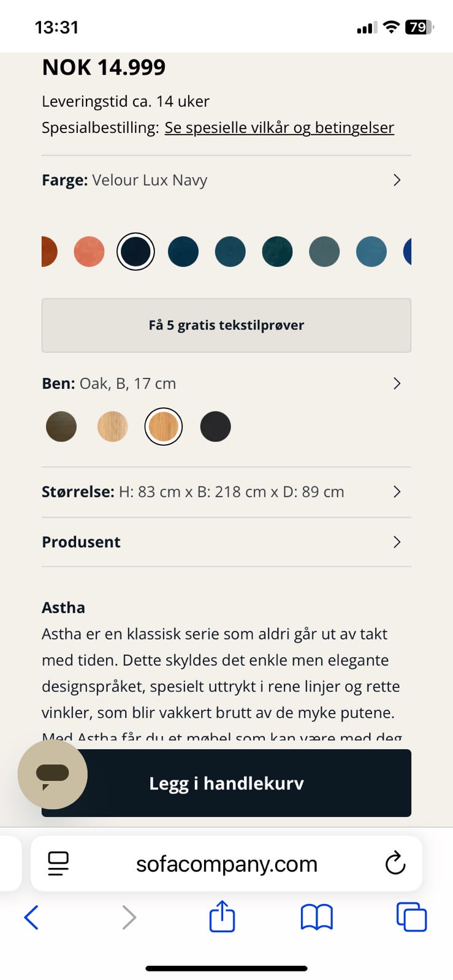Viewport: 453px width, 980px height.
Task: Open Safari tabs overview icon
Action: tap(411, 918)
